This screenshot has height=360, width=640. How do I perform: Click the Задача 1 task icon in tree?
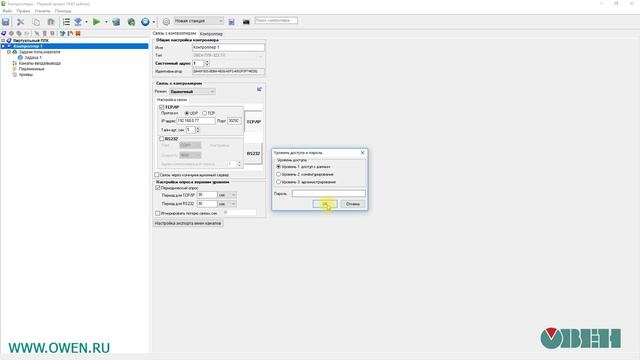[x=20, y=58]
